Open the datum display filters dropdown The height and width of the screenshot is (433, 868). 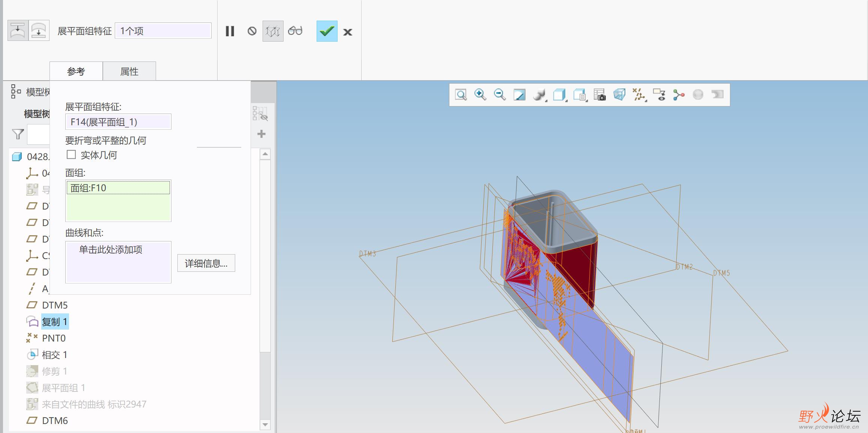[x=639, y=95]
